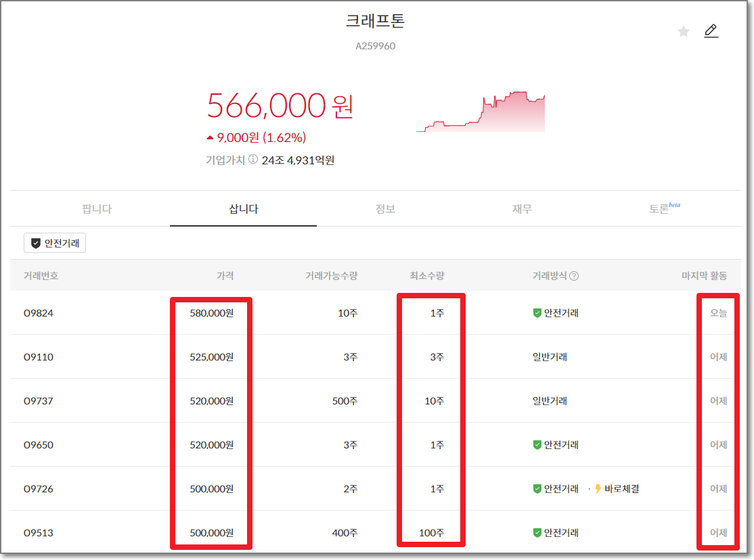
Task: Click 일반거래 in row 09110
Action: [550, 357]
